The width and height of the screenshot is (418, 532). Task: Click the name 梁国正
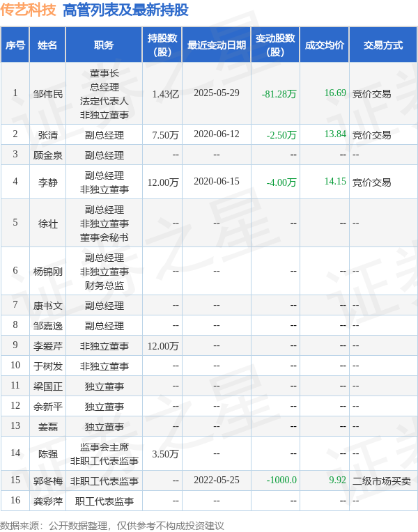(x=48, y=386)
